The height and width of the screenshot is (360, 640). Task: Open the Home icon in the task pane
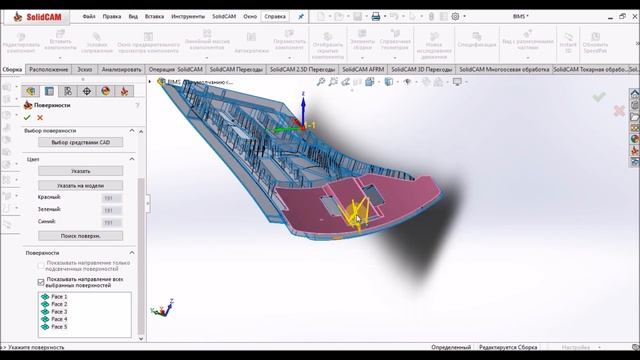(x=634, y=94)
